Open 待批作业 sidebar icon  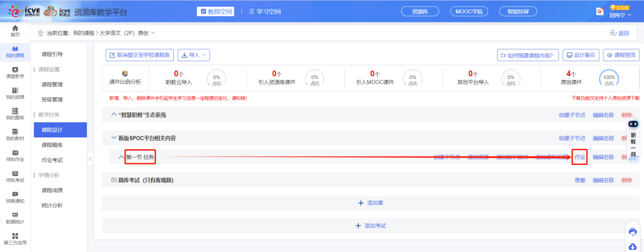coord(15,153)
